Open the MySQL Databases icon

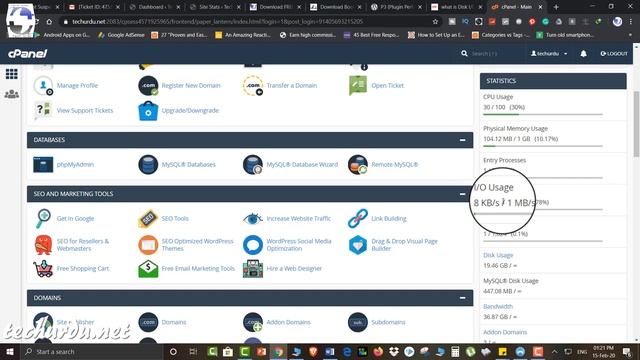(148, 164)
